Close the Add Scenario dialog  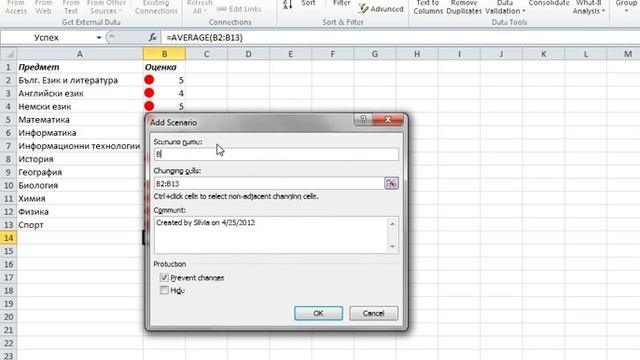pyautogui.click(x=388, y=119)
